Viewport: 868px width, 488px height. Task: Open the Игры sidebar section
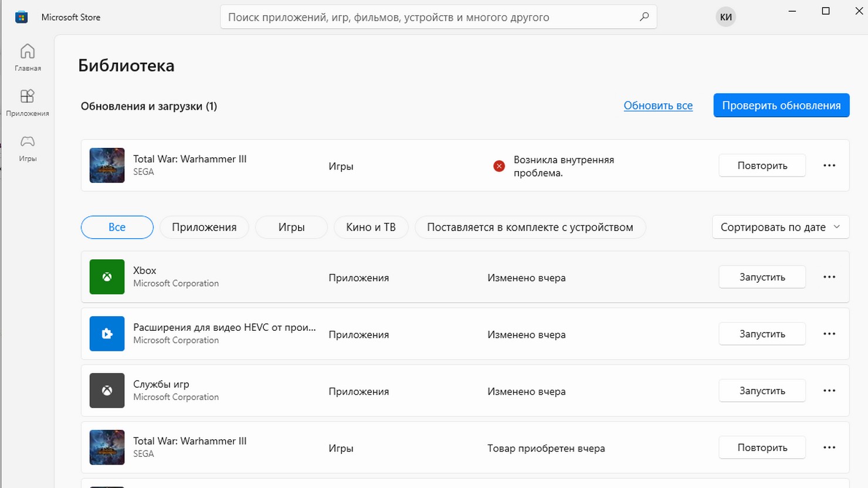point(28,148)
